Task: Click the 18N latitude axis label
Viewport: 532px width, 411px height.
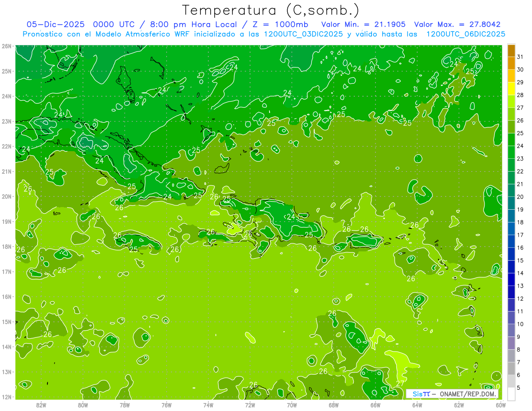Action: [7, 247]
